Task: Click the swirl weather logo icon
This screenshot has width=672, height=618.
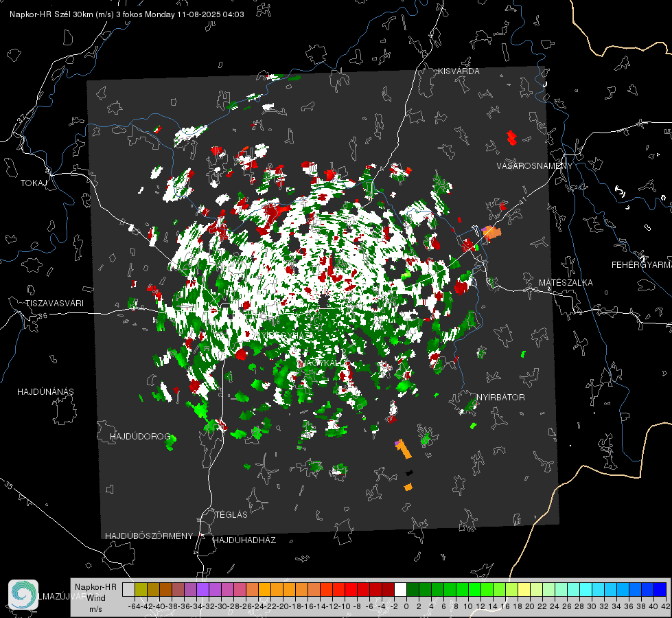Action: click(23, 594)
